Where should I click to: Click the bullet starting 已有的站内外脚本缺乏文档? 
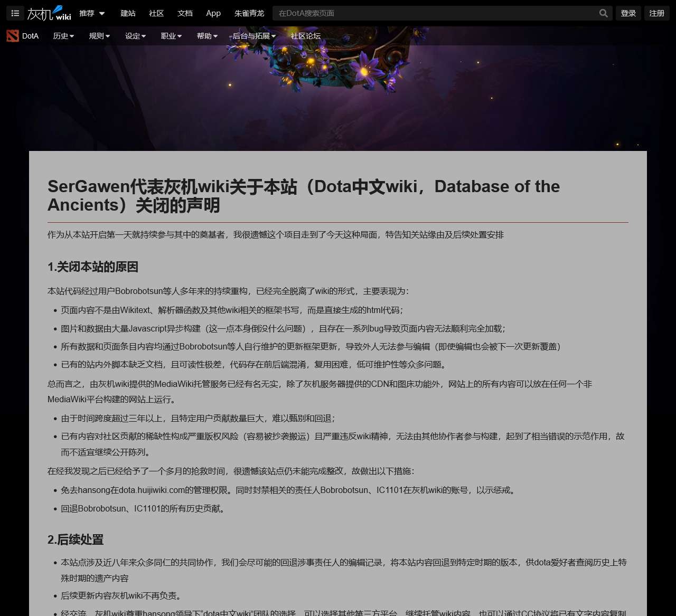click(255, 364)
